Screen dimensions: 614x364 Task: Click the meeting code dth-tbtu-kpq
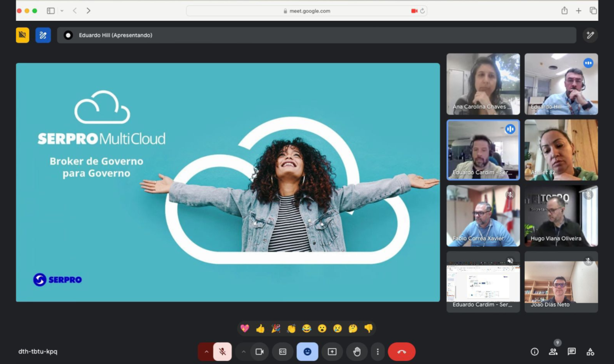[38, 351]
